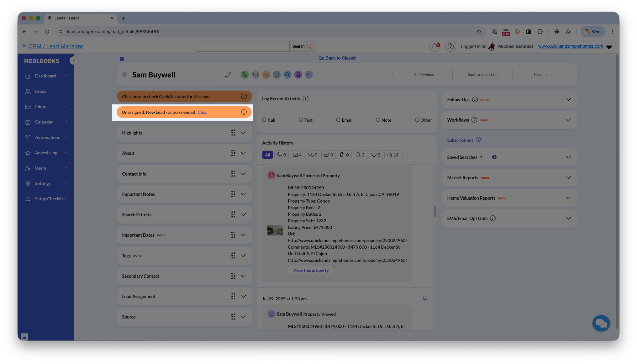637x364 pixels.
Task: Expand the Contact Info section
Action: pos(243,174)
